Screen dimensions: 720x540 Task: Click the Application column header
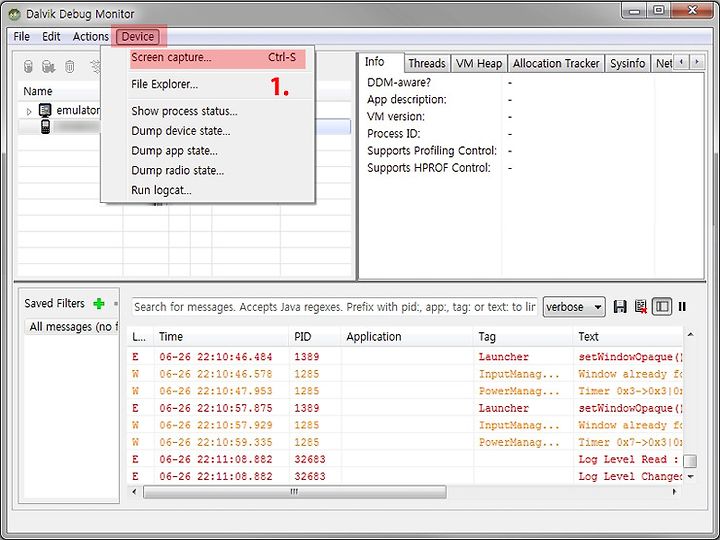click(x=407, y=337)
